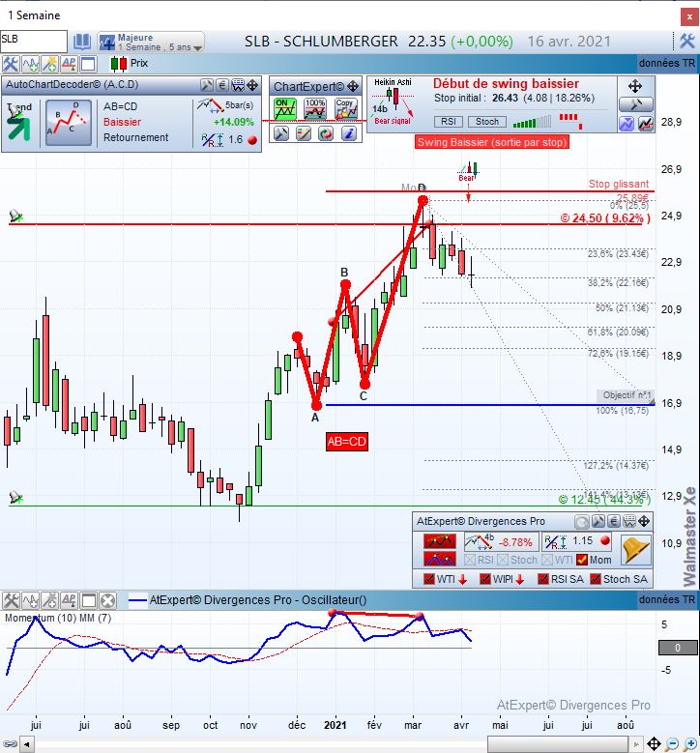Screen dimensions: 700x753
Task: Toggle the blue-line bullish divergence button
Action: [x=440, y=559]
